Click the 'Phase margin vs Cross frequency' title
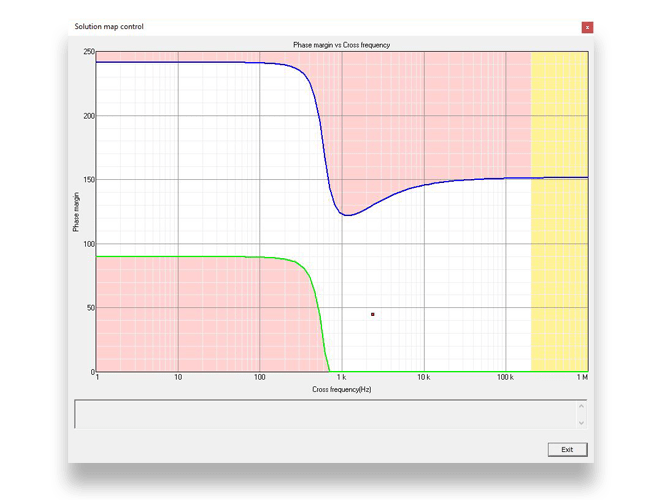The height and width of the screenshot is (500, 661). pos(341,45)
